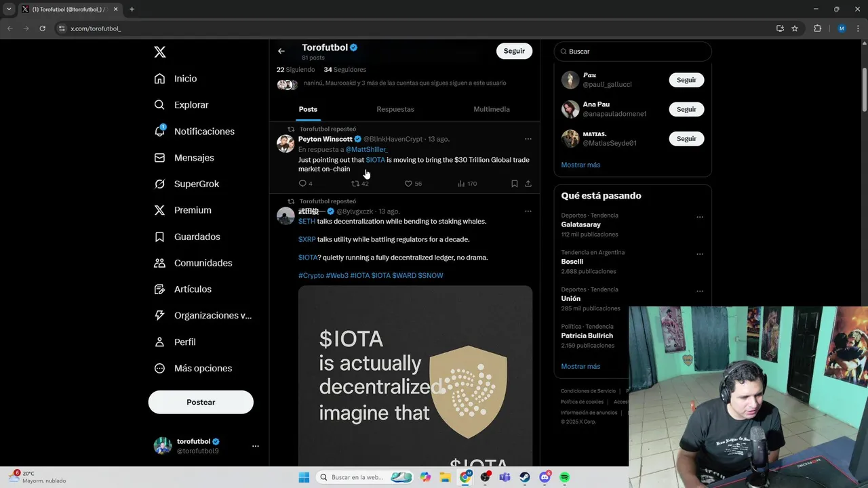Open Artículos from the sidebar
868x488 pixels.
click(x=182, y=289)
